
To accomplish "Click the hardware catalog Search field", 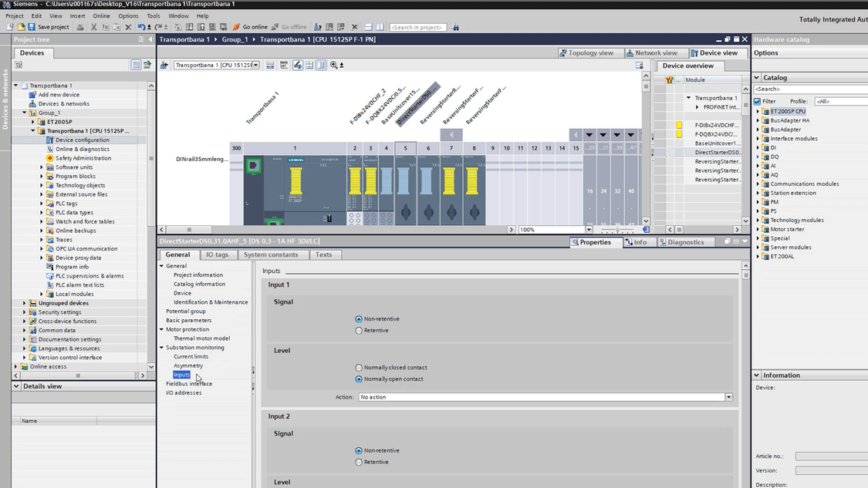I will (x=810, y=89).
